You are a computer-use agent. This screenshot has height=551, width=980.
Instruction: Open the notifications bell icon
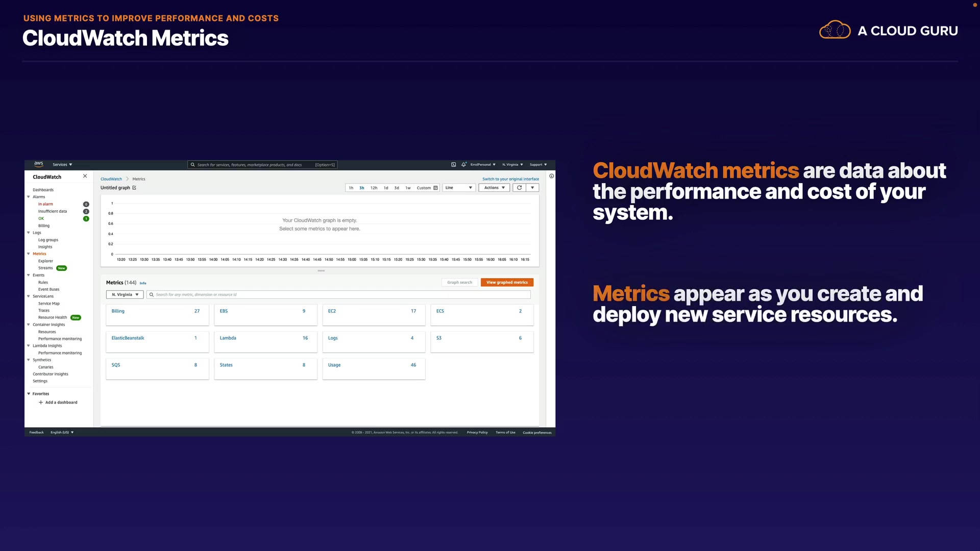click(x=463, y=165)
